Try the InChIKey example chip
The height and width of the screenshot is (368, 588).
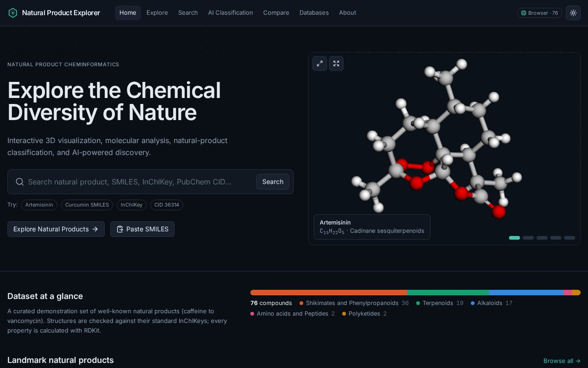(x=131, y=205)
